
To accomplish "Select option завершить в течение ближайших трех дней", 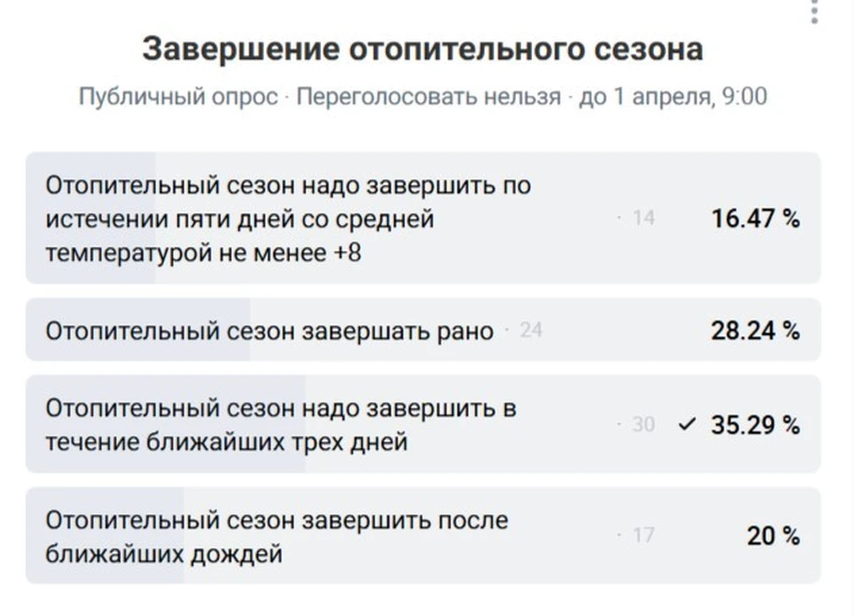I will (x=281, y=424).
